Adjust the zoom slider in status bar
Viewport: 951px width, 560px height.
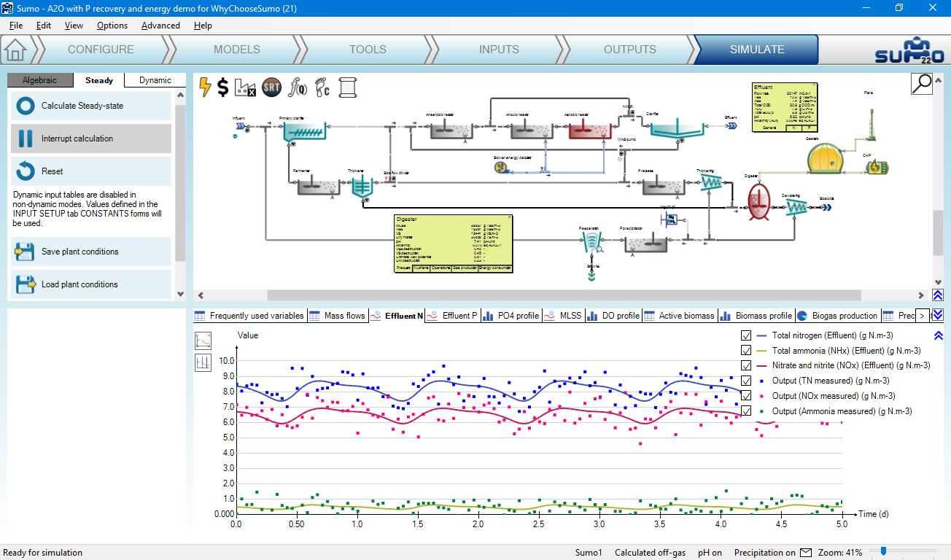pos(882,552)
